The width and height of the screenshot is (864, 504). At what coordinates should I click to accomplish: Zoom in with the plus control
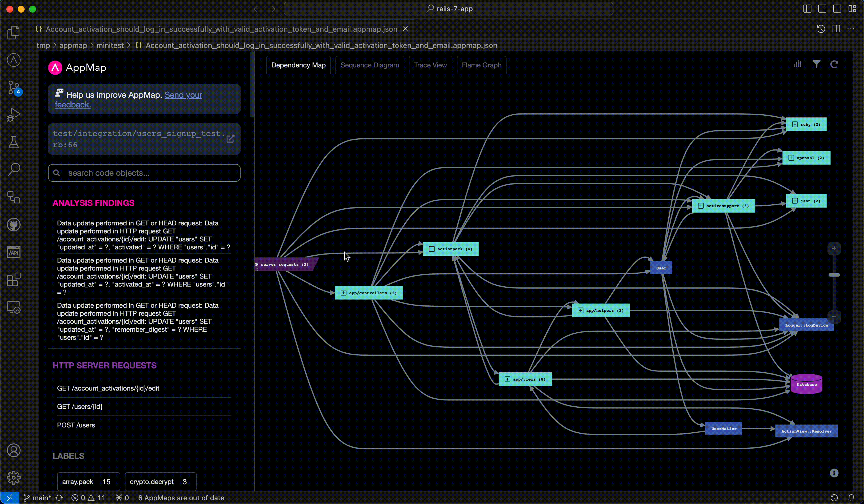click(x=834, y=248)
